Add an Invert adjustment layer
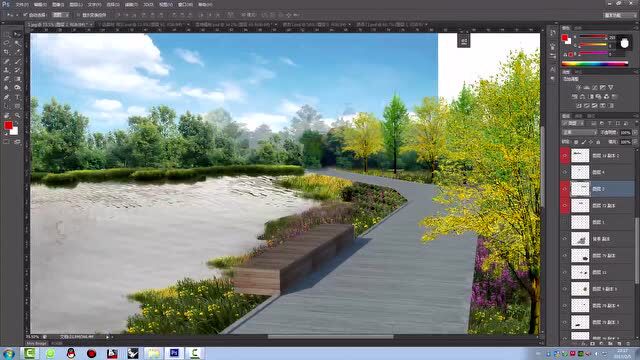640x360 pixels. tap(579, 106)
